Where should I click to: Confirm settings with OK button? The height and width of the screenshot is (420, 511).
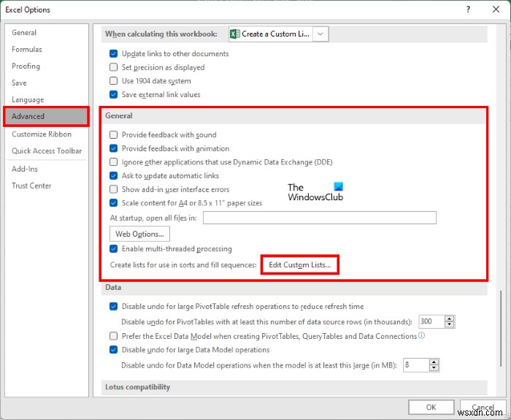click(x=431, y=408)
